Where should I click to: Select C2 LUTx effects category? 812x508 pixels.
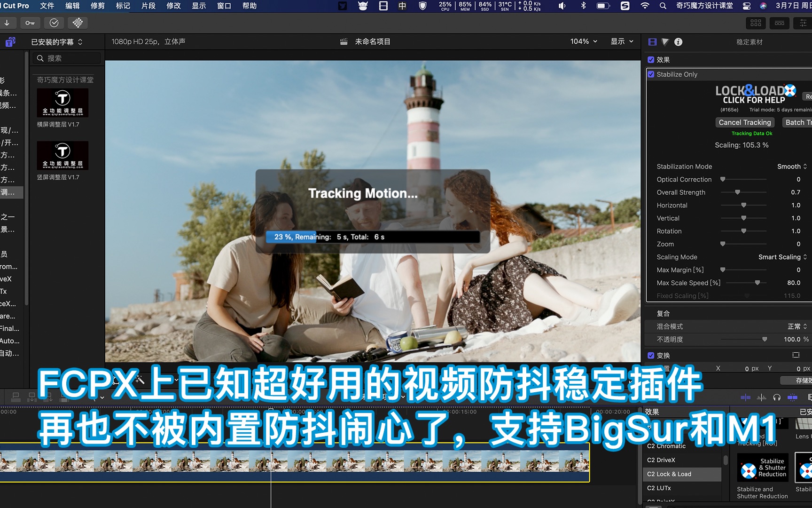pos(682,488)
